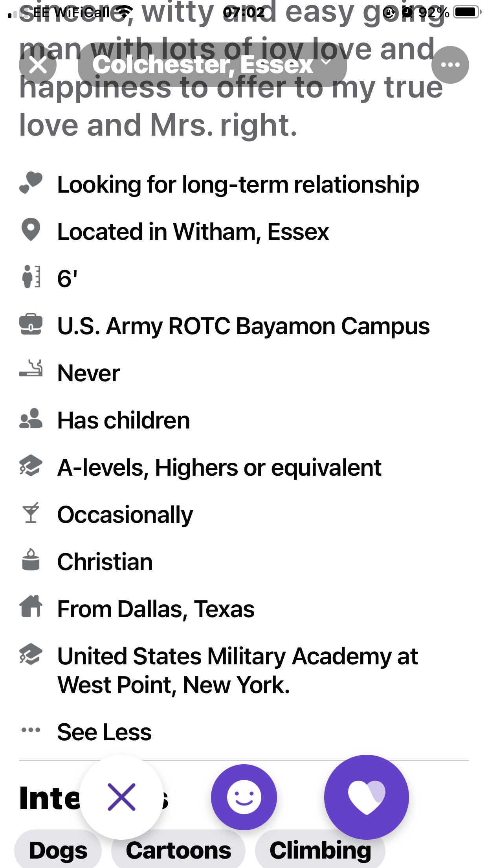Image resolution: width=488 pixels, height=868 pixels.
Task: Select the Climbing interest tag
Action: click(x=320, y=850)
